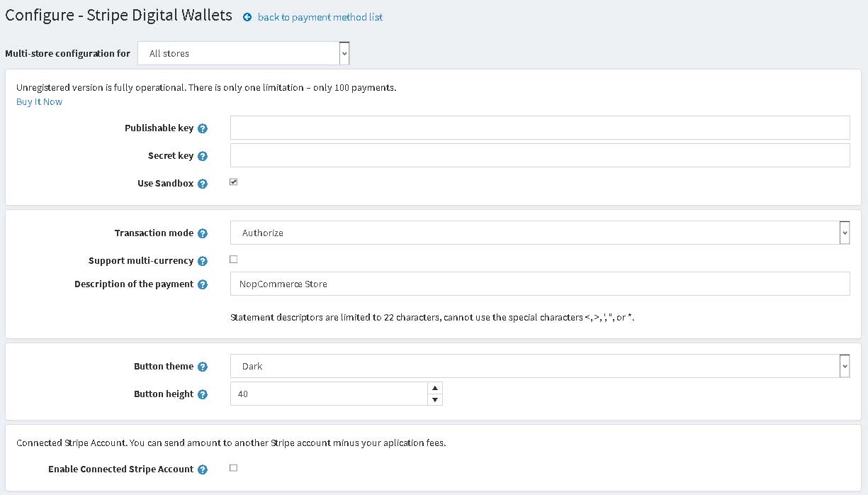The height and width of the screenshot is (495, 868).
Task: Click the Button height label
Action: (x=164, y=394)
